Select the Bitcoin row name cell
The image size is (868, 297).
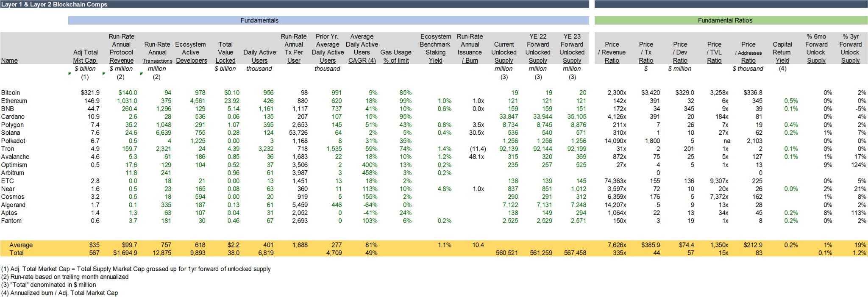tap(11, 93)
